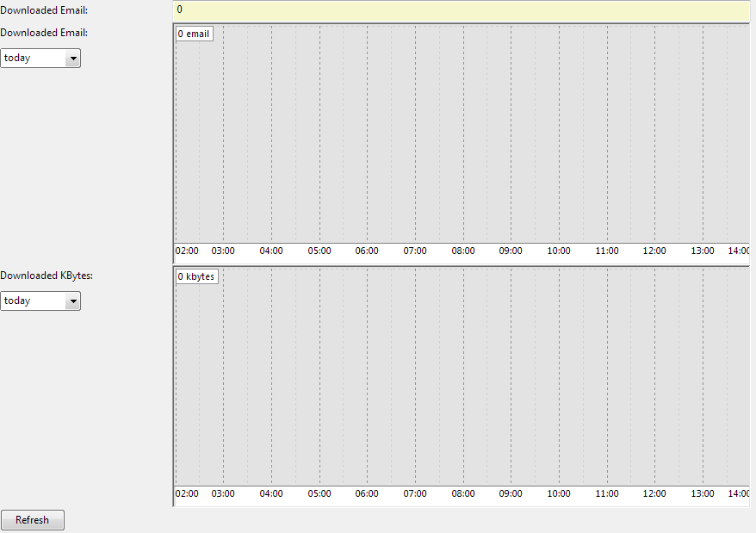Image resolution: width=756 pixels, height=533 pixels.
Task: Click the 10:00 label on the email chart
Action: click(x=558, y=251)
